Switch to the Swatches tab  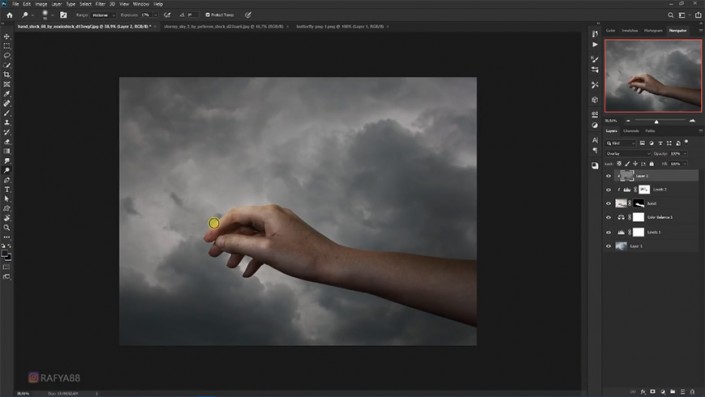pyautogui.click(x=629, y=31)
